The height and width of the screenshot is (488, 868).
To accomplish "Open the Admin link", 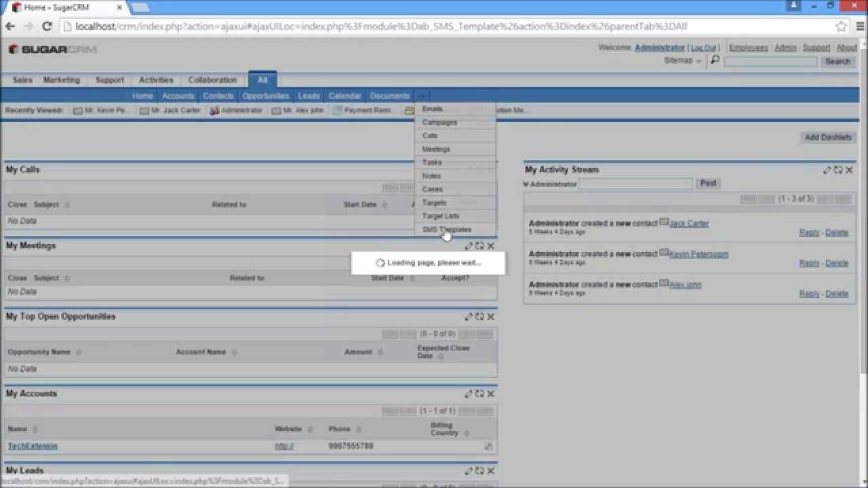I will [x=785, y=48].
